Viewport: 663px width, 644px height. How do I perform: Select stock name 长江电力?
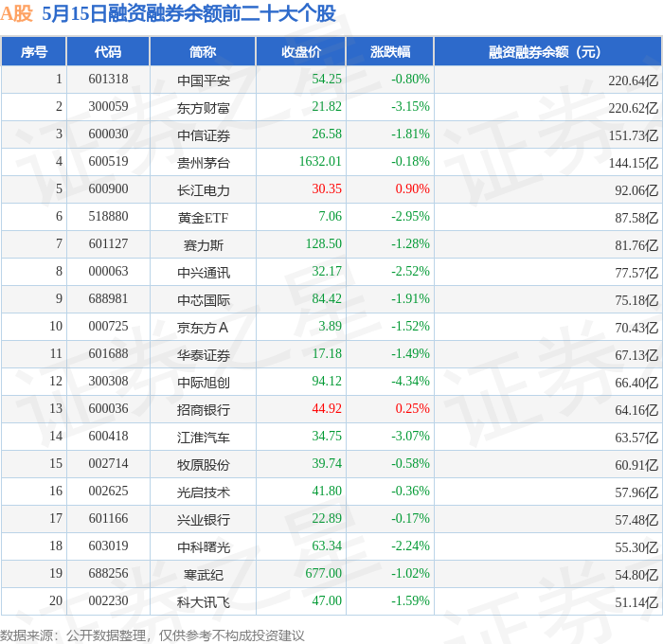click(x=204, y=190)
